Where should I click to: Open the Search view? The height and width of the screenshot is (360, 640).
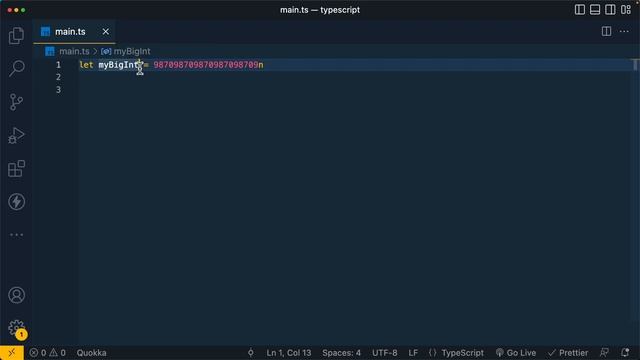point(16,69)
